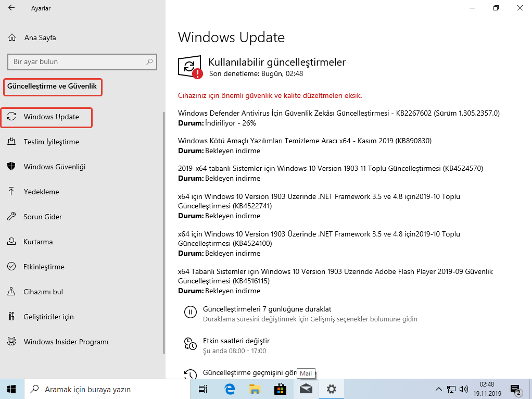Click the pause circle icon for updates
The height and width of the screenshot is (399, 532).
click(x=191, y=312)
